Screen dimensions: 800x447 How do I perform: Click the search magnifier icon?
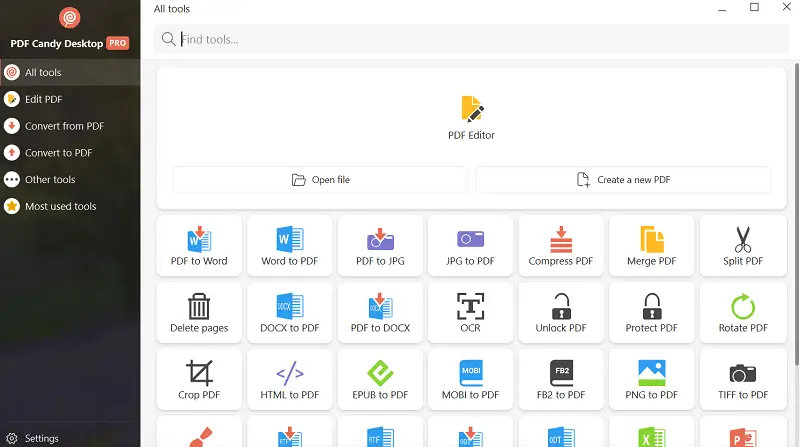[x=168, y=39]
